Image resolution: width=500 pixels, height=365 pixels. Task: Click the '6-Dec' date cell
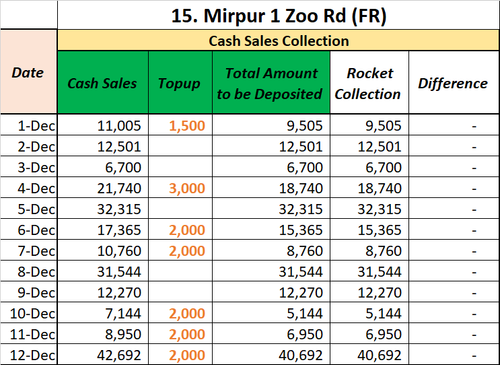pyautogui.click(x=29, y=229)
